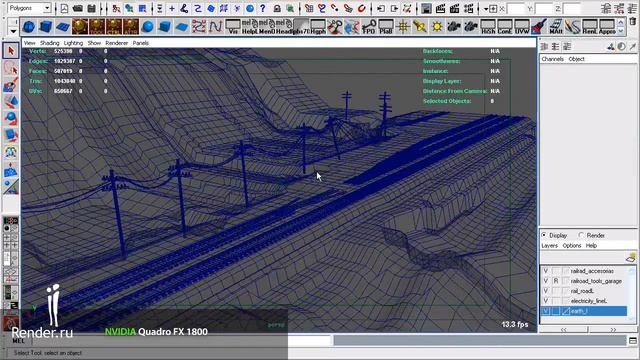Open the Polygons menu set dropdown

(x=47, y=8)
